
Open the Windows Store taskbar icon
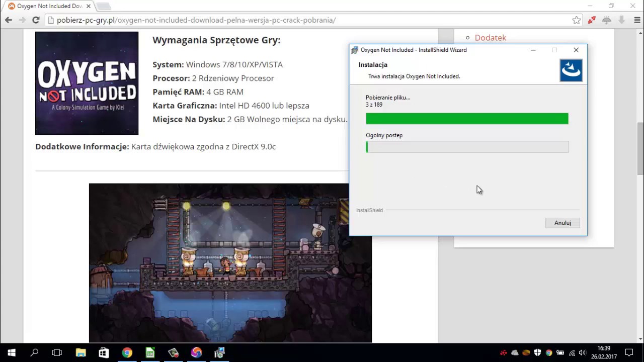104,352
